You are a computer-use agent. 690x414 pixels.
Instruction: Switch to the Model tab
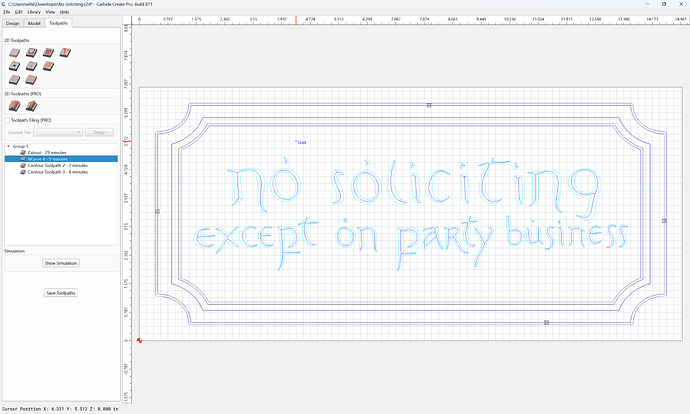pyautogui.click(x=34, y=23)
